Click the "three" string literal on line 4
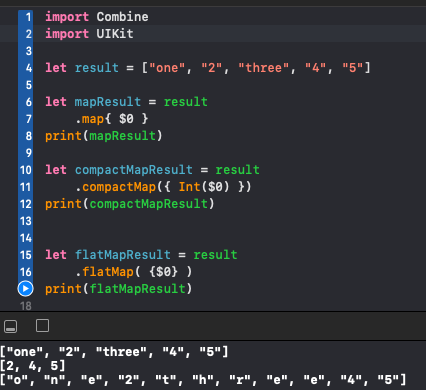The height and width of the screenshot is (390, 426). point(263,68)
